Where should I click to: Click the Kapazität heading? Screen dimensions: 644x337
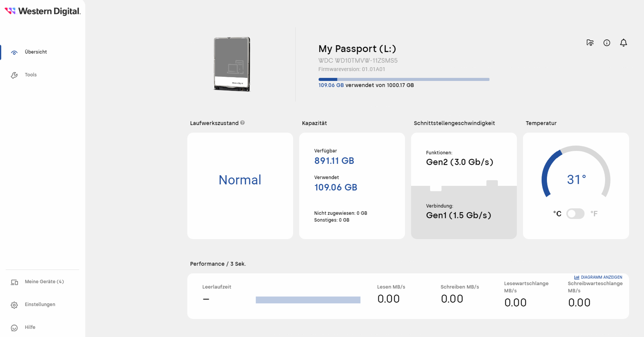coord(314,123)
